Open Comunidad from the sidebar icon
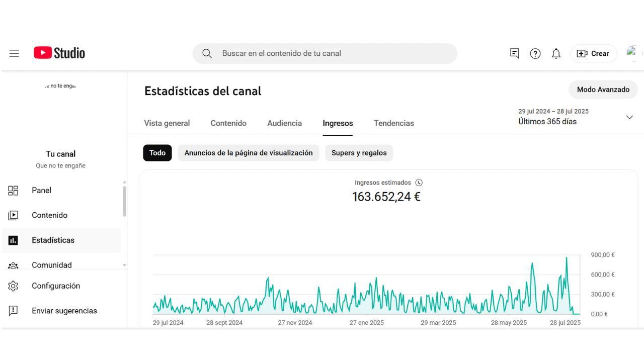The height and width of the screenshot is (362, 644). 13,265
